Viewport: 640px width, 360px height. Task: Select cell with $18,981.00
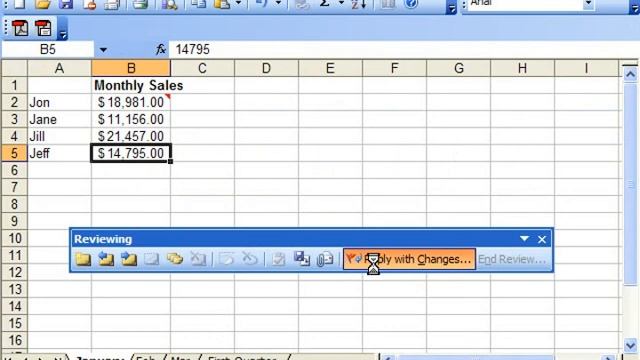(x=131, y=102)
